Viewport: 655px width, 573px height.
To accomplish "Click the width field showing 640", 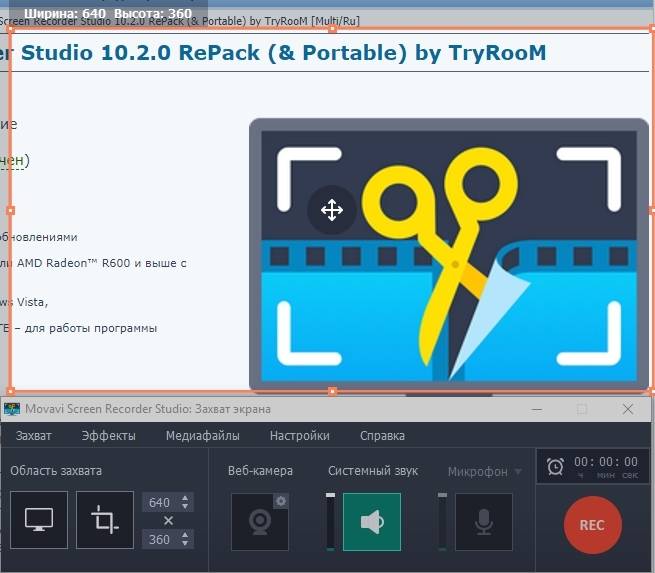I will pyautogui.click(x=160, y=502).
